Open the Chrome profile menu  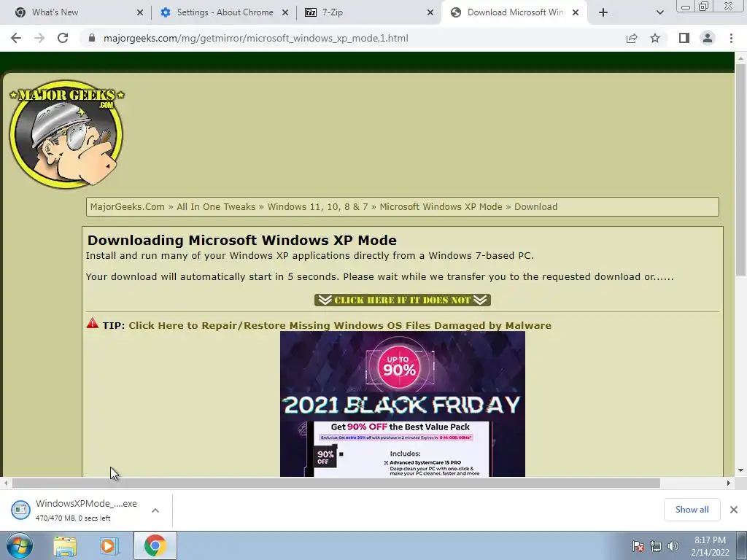click(708, 38)
